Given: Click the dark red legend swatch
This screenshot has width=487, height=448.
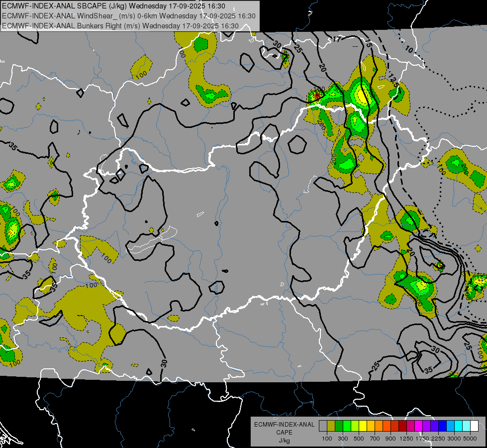Looking at the screenshot, I should click(402, 426).
